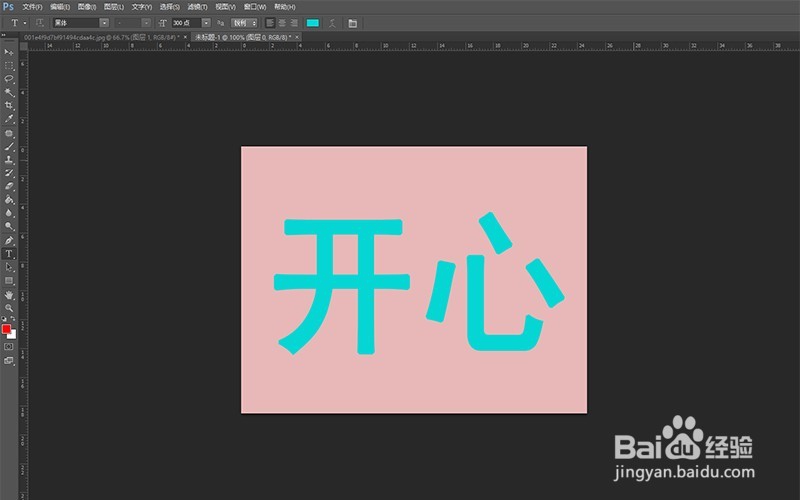Screen dimensions: 800x500
Task: Close the 未标题-1 document tab
Action: [297, 37]
